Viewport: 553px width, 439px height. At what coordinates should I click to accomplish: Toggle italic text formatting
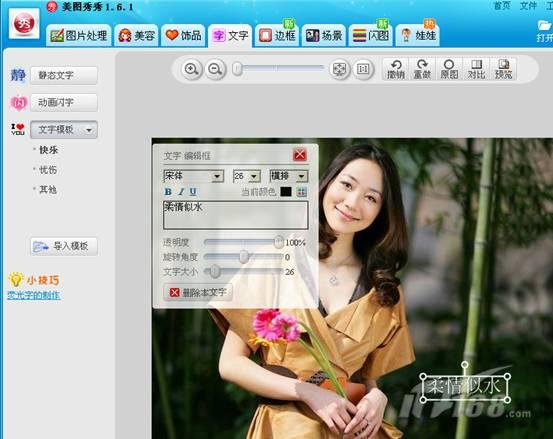coord(181,191)
